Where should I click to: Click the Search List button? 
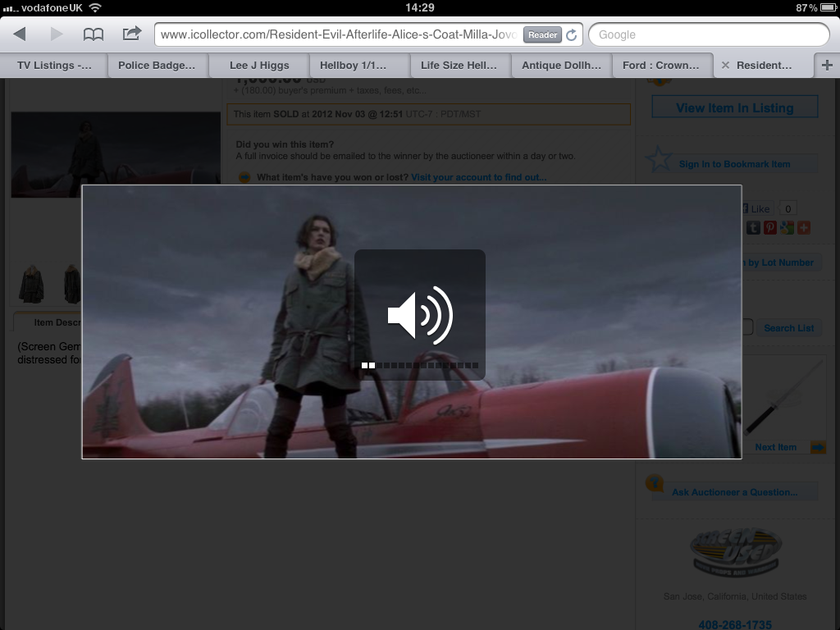(788, 328)
